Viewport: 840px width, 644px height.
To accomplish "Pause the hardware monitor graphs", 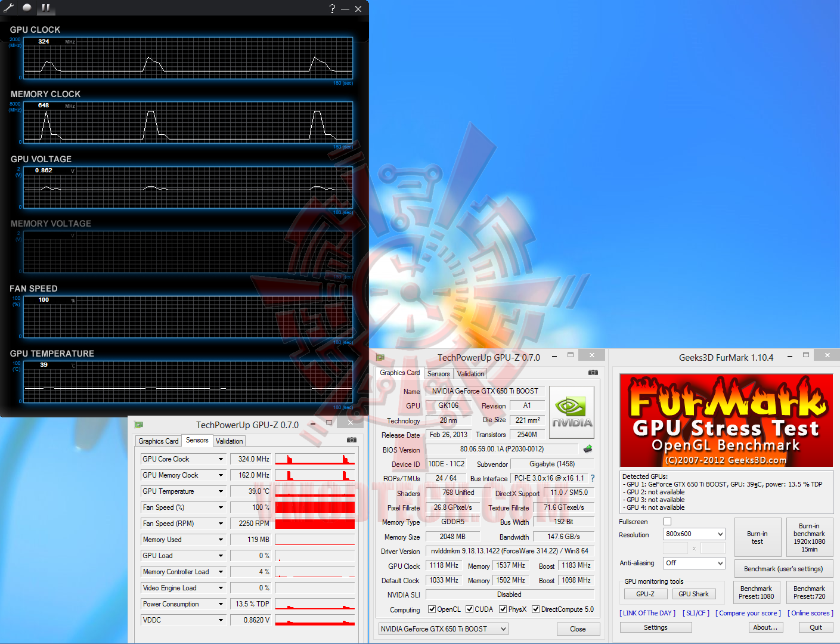I will tap(46, 8).
